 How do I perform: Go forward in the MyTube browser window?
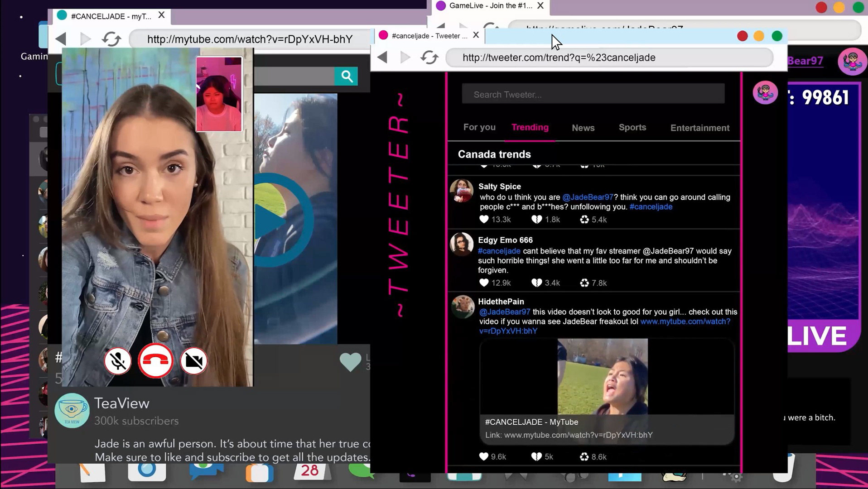pyautogui.click(x=86, y=39)
